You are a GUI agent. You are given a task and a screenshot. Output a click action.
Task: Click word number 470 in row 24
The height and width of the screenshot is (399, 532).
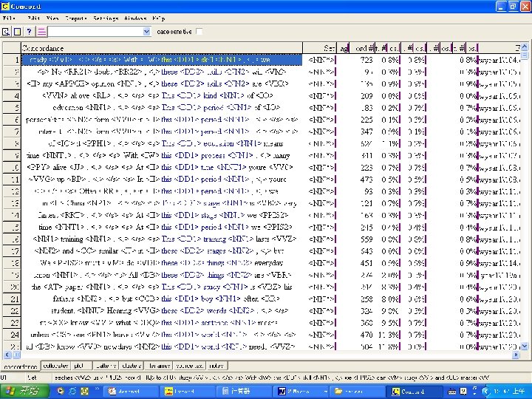(x=366, y=335)
